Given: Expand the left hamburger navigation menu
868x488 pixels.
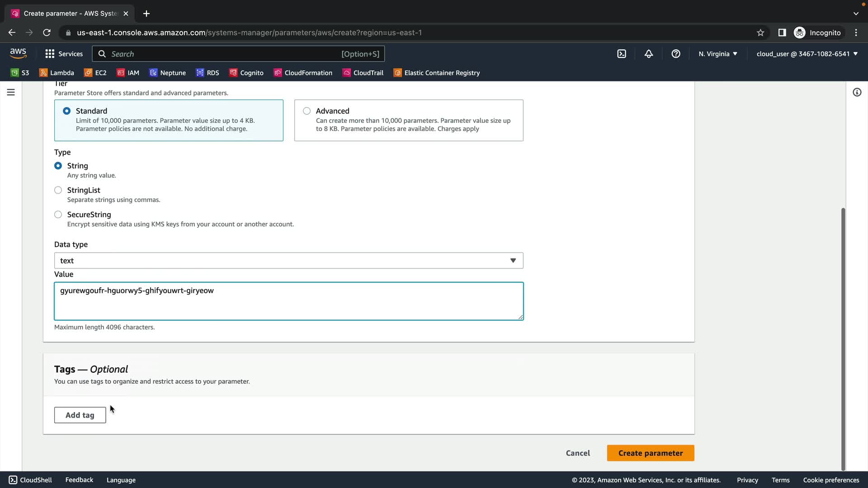Looking at the screenshot, I should coord(11,92).
